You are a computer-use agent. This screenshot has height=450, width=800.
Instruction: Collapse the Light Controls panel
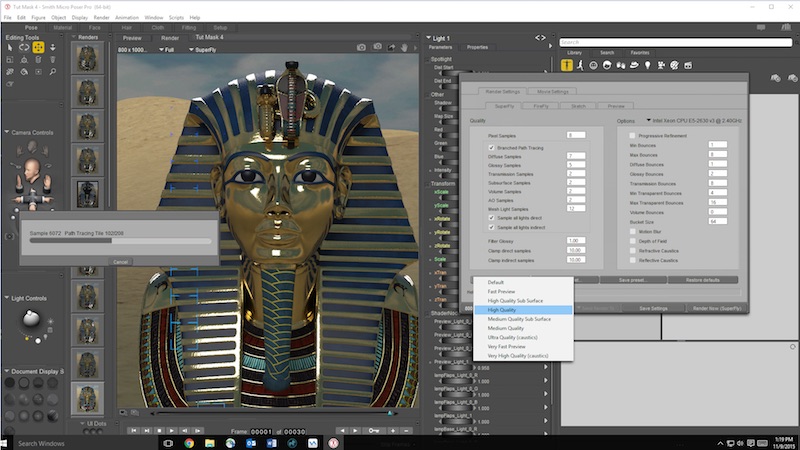7,298
